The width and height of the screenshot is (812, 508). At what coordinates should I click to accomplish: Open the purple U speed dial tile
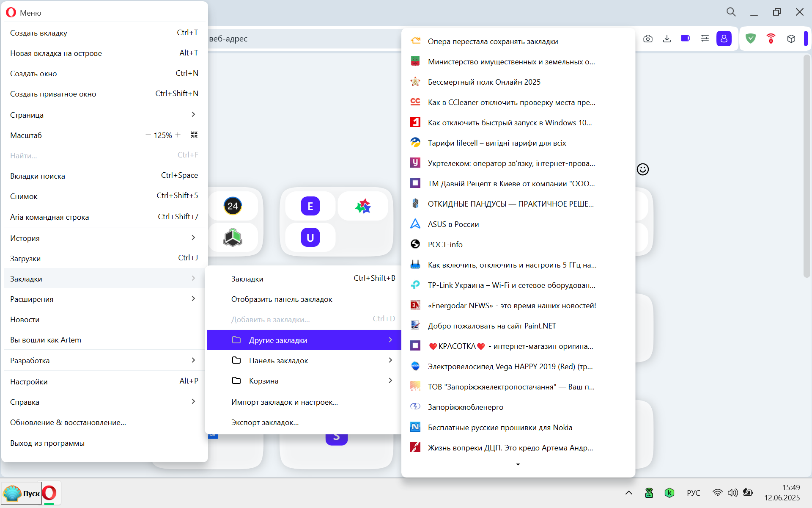coord(310,237)
